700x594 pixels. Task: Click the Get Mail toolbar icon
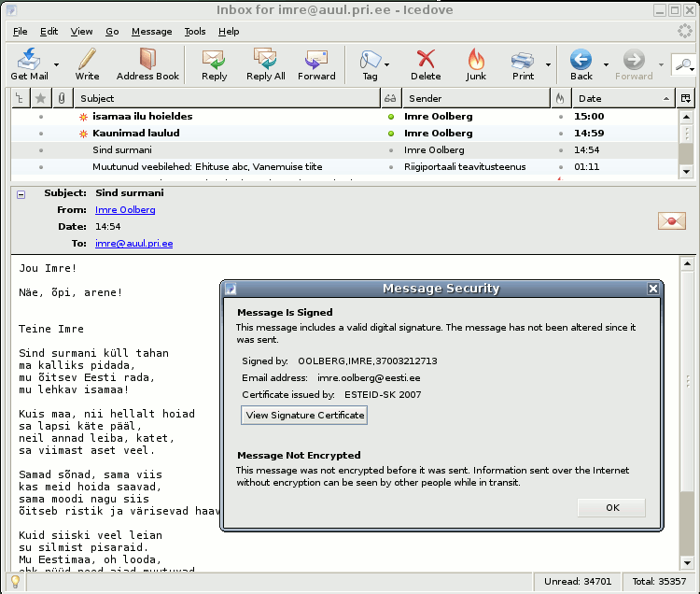point(29,64)
